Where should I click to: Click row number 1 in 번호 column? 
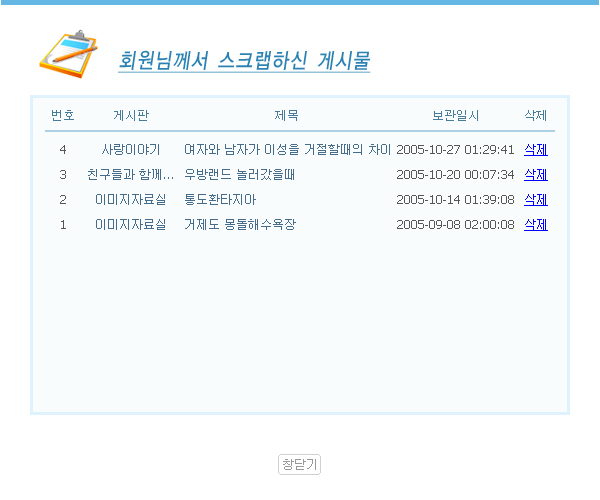click(63, 225)
